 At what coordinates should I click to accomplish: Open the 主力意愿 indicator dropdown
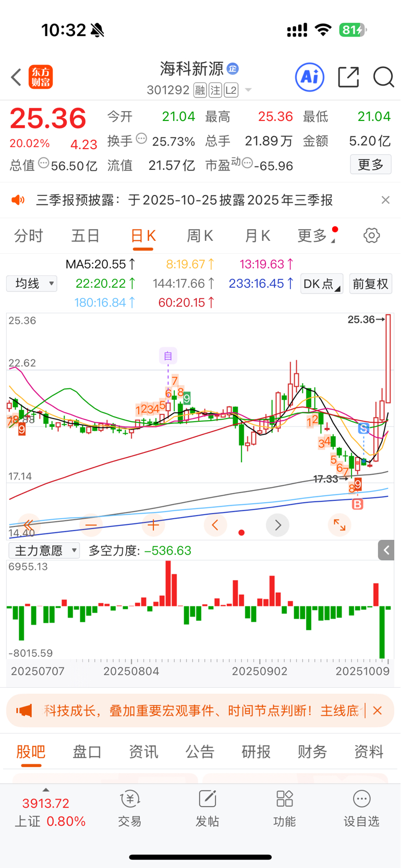tap(44, 551)
